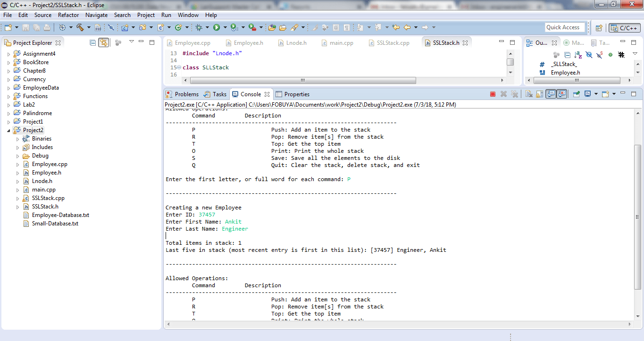Open the Quick Access search box

565,27
